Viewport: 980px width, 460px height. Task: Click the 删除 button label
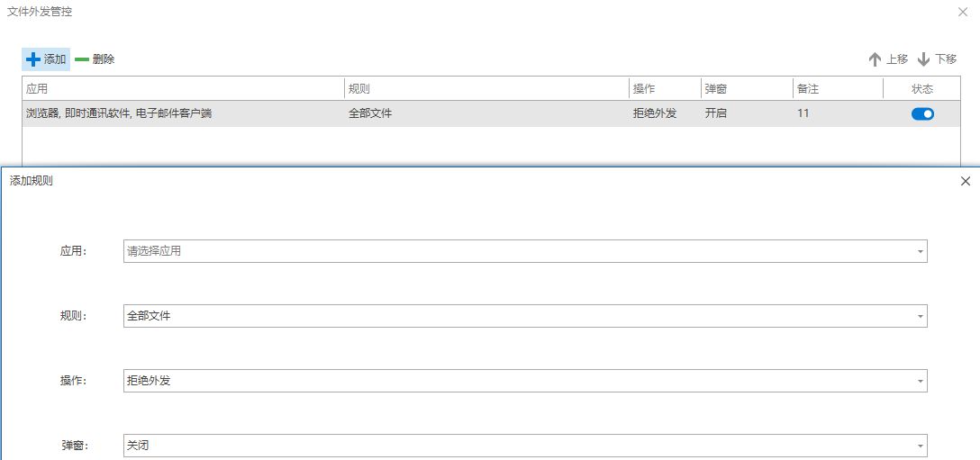click(x=104, y=59)
